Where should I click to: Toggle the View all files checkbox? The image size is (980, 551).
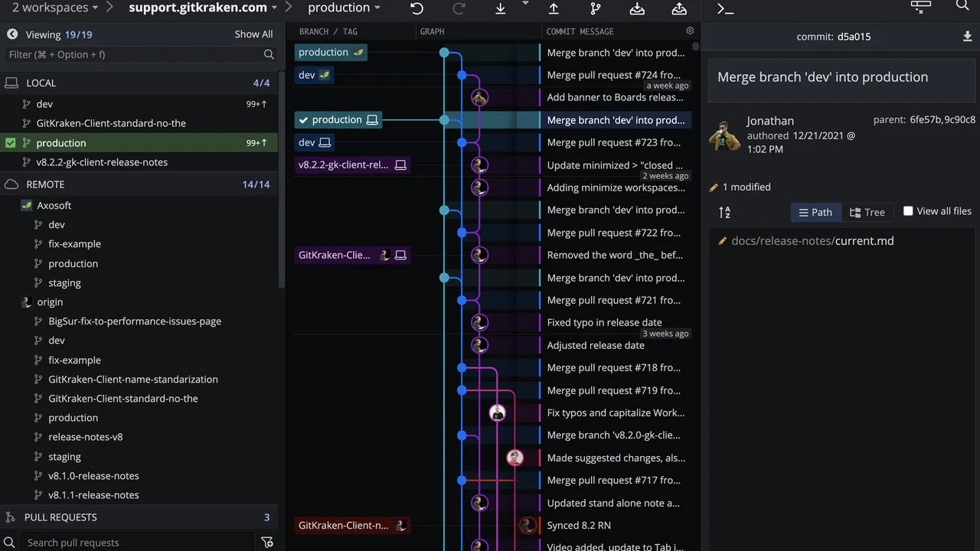point(908,211)
